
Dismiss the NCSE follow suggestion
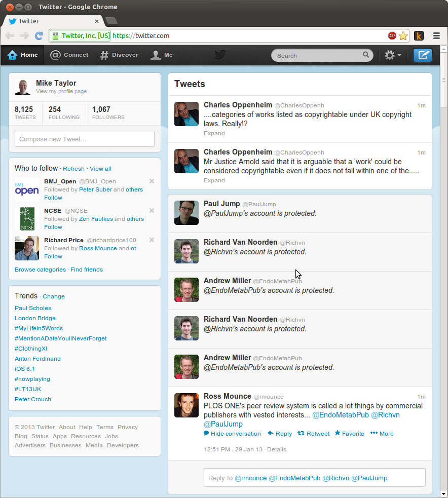click(152, 211)
